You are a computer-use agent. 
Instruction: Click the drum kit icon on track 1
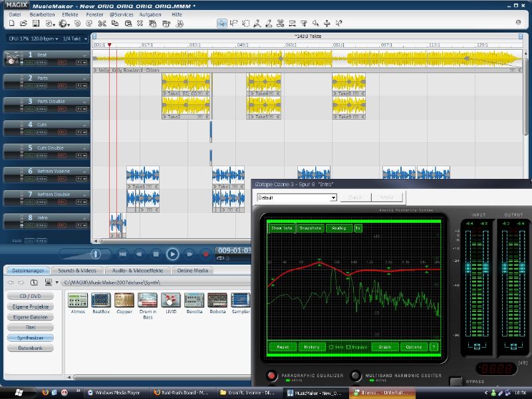click(x=12, y=59)
